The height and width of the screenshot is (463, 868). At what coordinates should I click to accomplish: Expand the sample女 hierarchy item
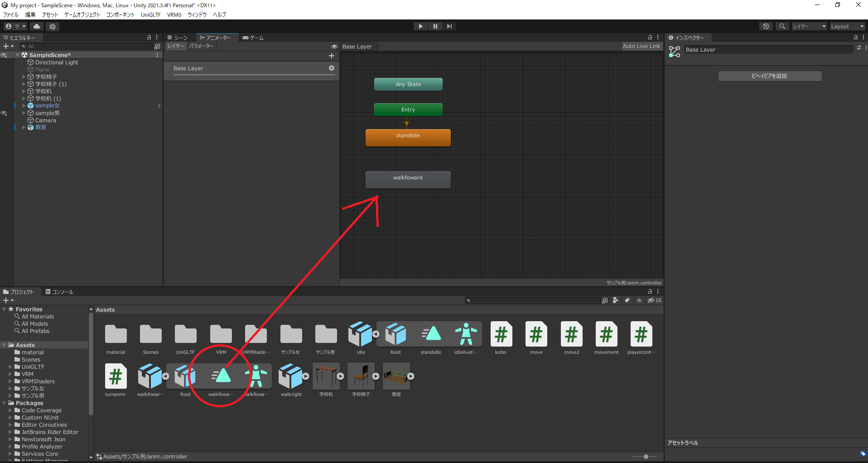24,106
